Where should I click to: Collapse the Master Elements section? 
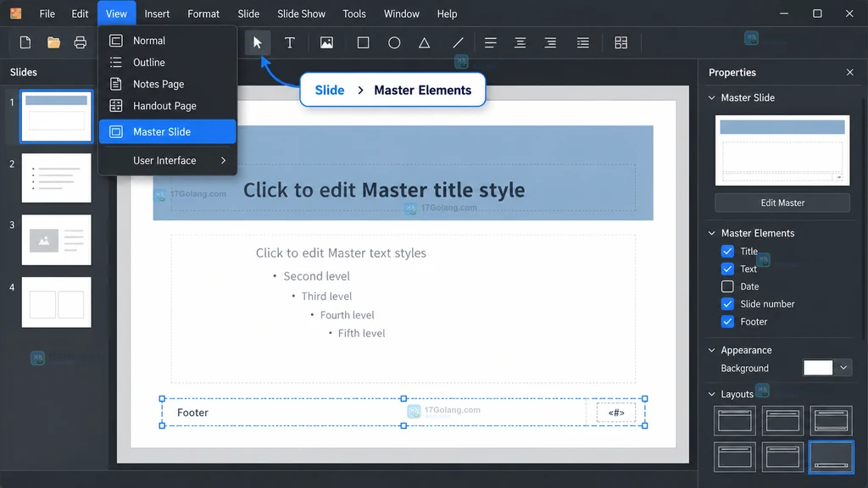point(712,234)
